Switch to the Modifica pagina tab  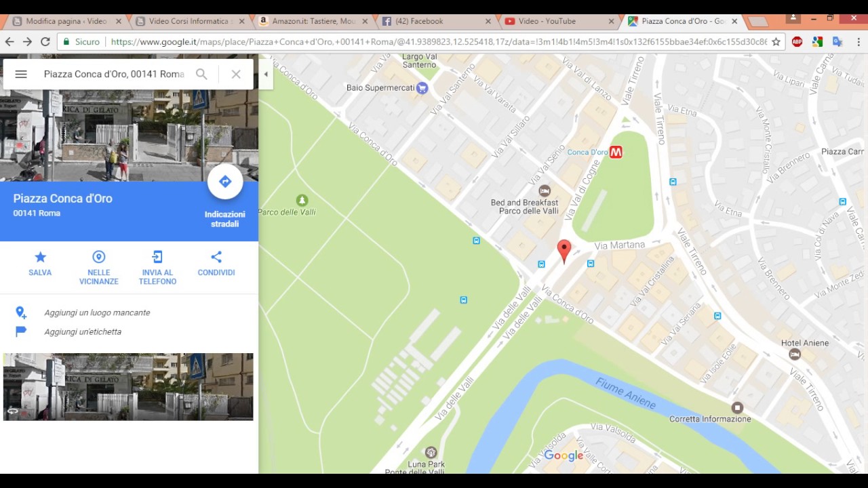pyautogui.click(x=65, y=21)
